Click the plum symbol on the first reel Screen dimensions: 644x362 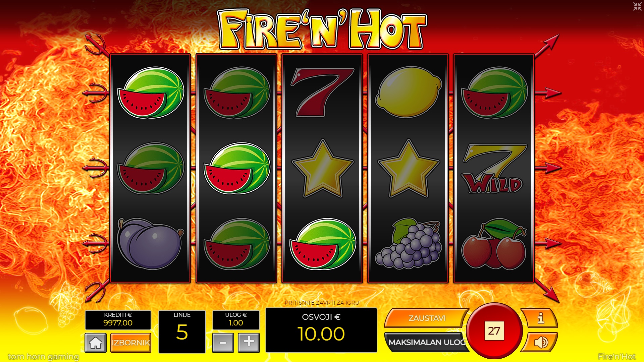pyautogui.click(x=151, y=244)
